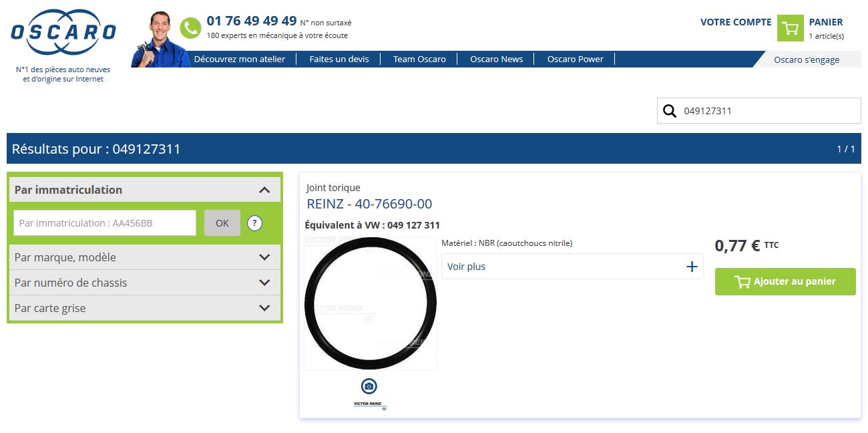Open Oscaro News menu item

point(497,59)
